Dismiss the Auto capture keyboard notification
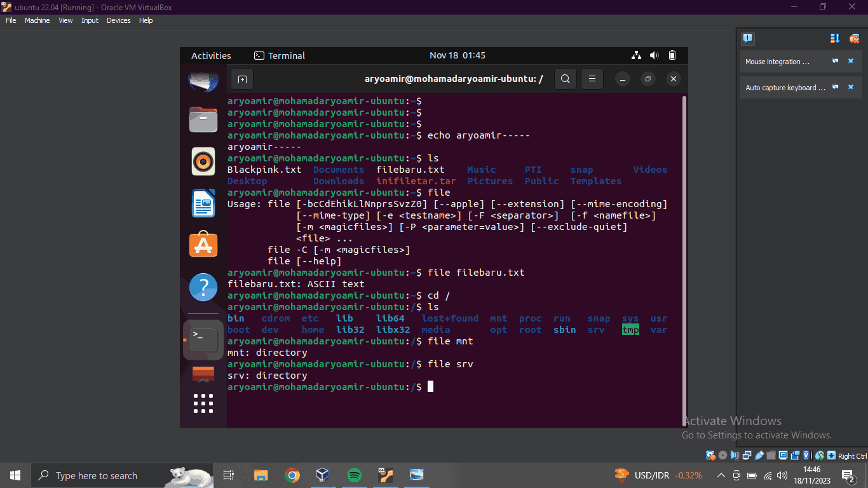 pos(851,87)
